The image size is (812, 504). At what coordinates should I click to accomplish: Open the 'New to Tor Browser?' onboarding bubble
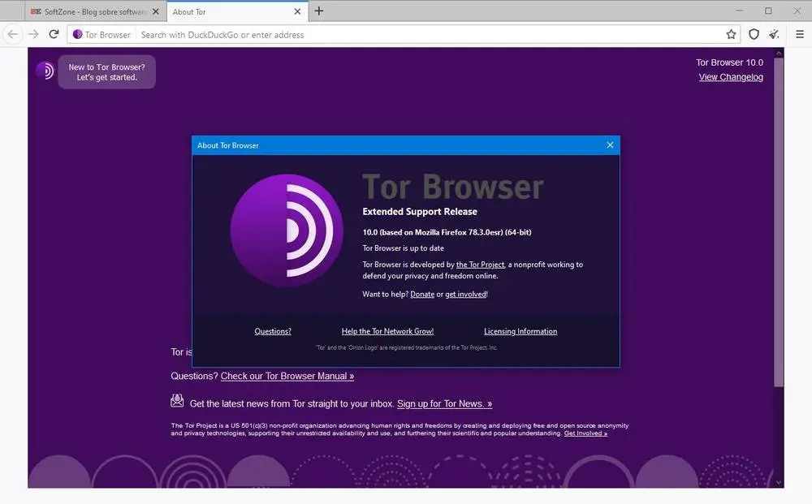(106, 72)
